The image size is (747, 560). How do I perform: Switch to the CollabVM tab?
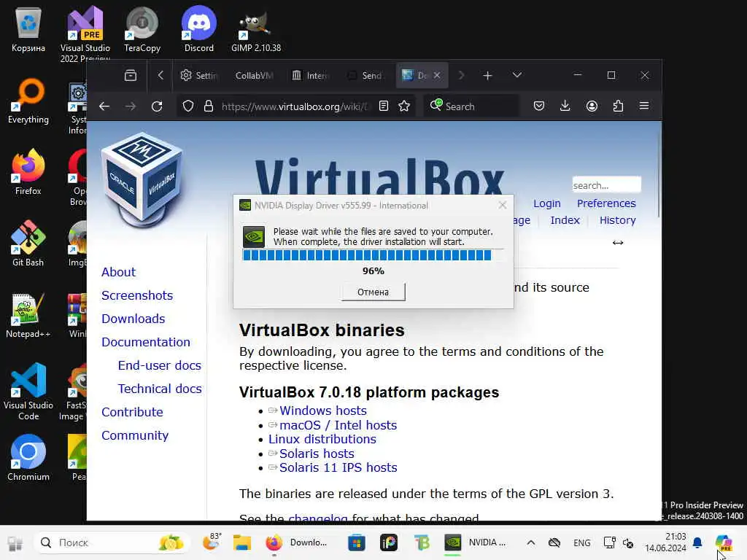coord(255,75)
